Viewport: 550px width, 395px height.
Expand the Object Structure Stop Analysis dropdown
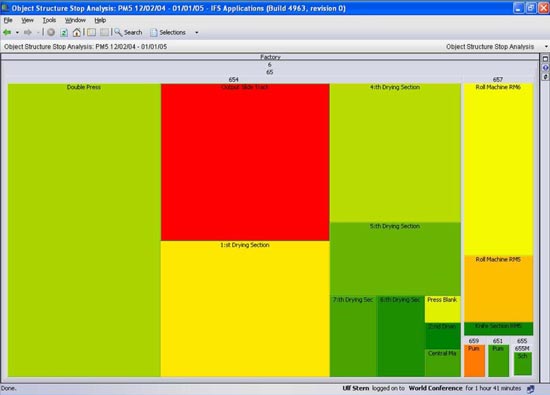[x=546, y=47]
